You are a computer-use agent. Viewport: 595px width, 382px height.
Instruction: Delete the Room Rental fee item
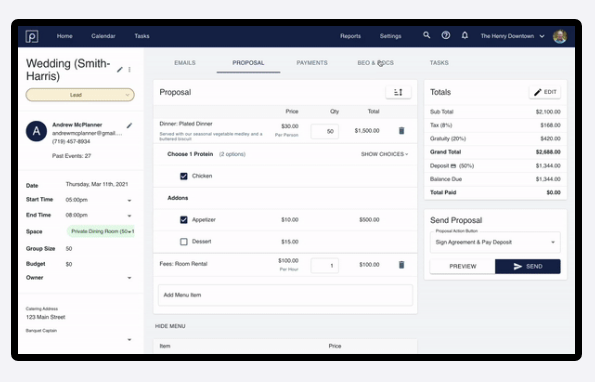click(x=401, y=264)
